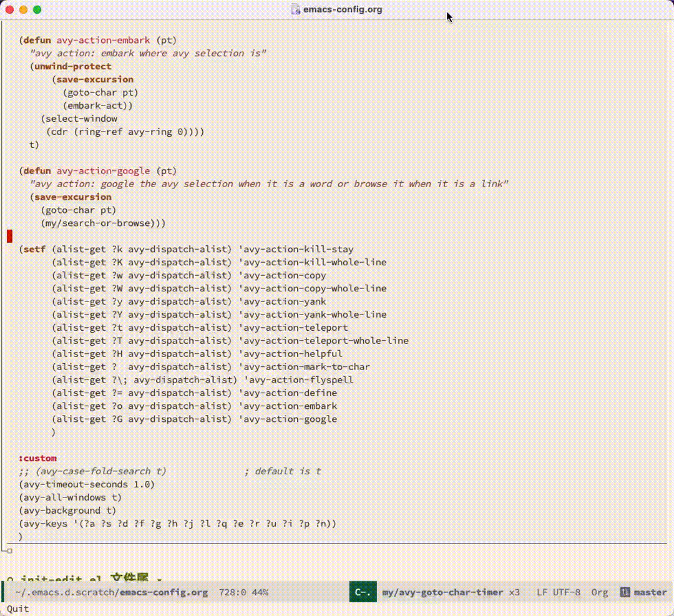This screenshot has height=616, width=674.
Task: Place cursor on avy-action-google function name
Action: pyautogui.click(x=103, y=171)
